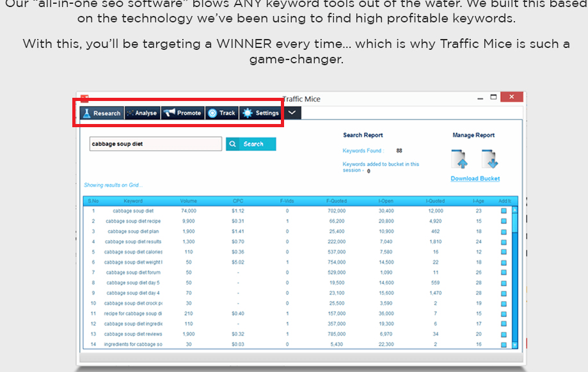
Task: Open the Settings tab
Action: pyautogui.click(x=260, y=113)
